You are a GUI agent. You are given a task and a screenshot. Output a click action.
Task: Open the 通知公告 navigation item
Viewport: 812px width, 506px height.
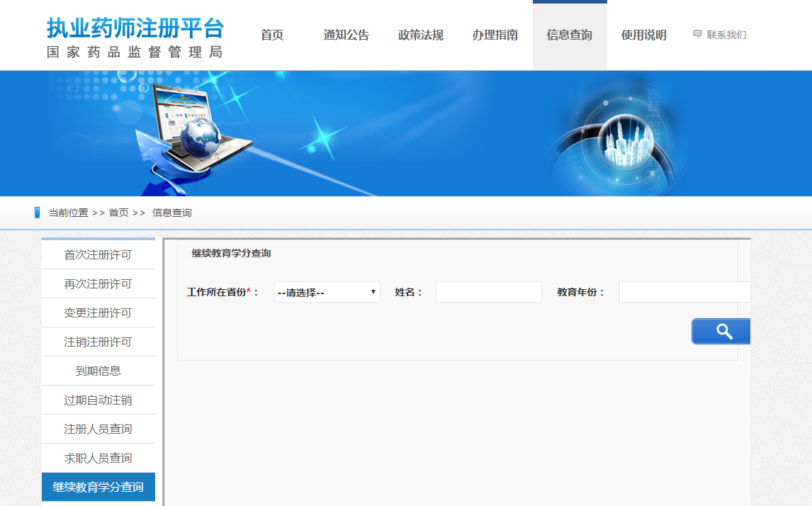pyautogui.click(x=346, y=35)
